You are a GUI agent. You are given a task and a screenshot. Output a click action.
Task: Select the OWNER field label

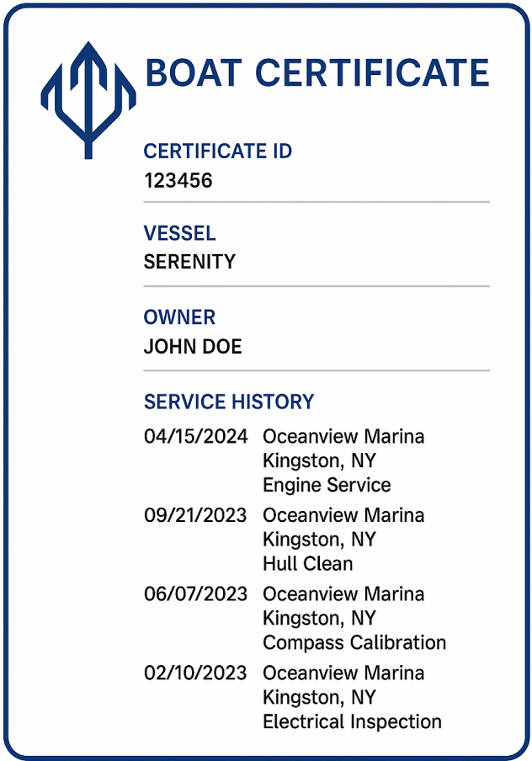pos(179,317)
